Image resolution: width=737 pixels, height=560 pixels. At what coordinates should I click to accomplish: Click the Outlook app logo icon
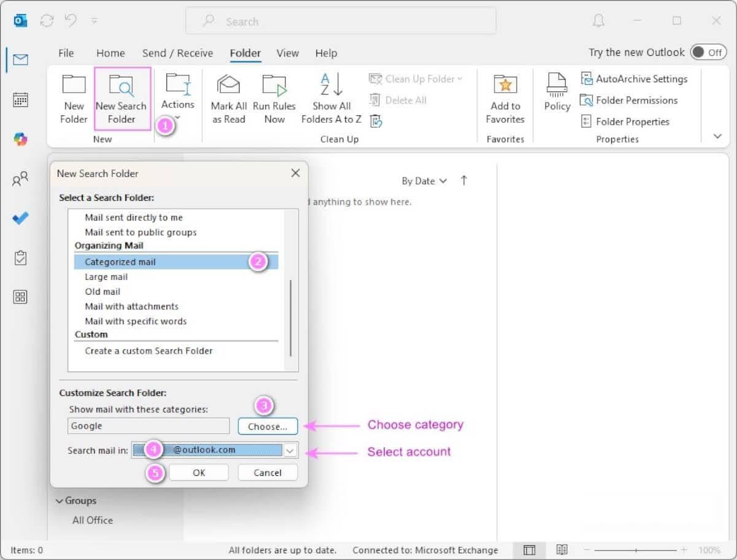coord(20,21)
